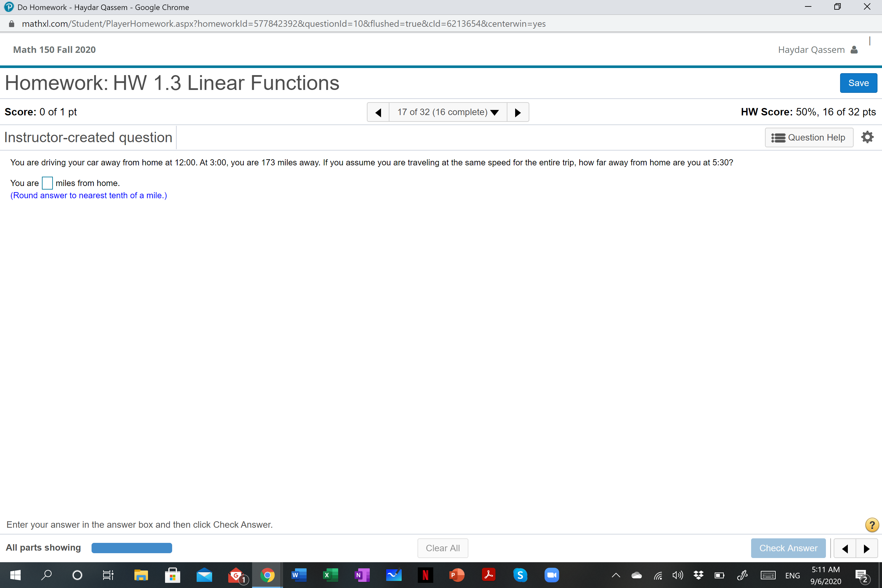Click the bottom next question arrow
Viewport: 882px width, 588px height.
point(866,549)
